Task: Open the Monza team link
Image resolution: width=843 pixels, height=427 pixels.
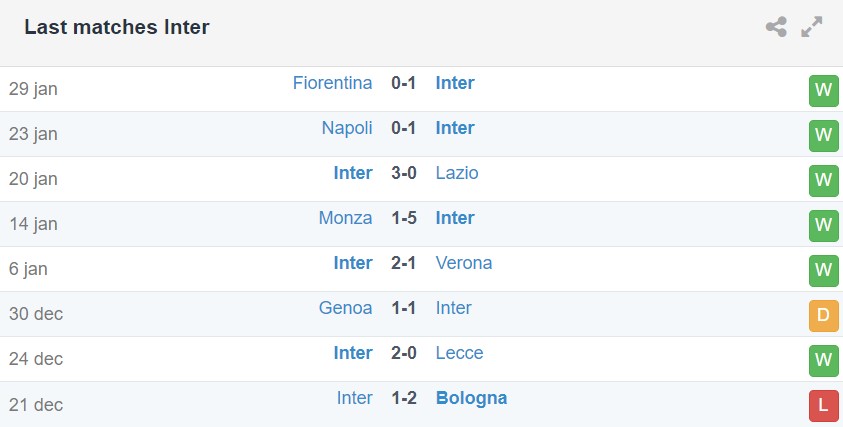Action: [345, 218]
